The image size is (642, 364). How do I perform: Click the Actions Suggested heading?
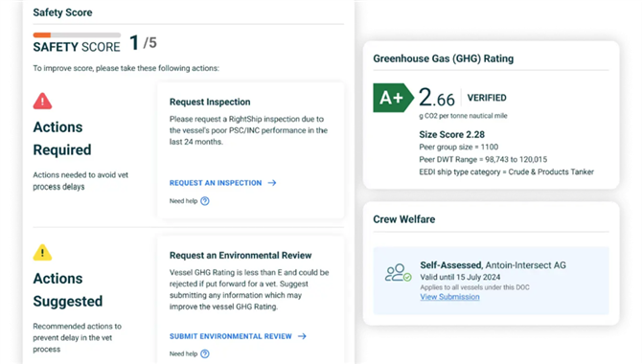[68, 290]
